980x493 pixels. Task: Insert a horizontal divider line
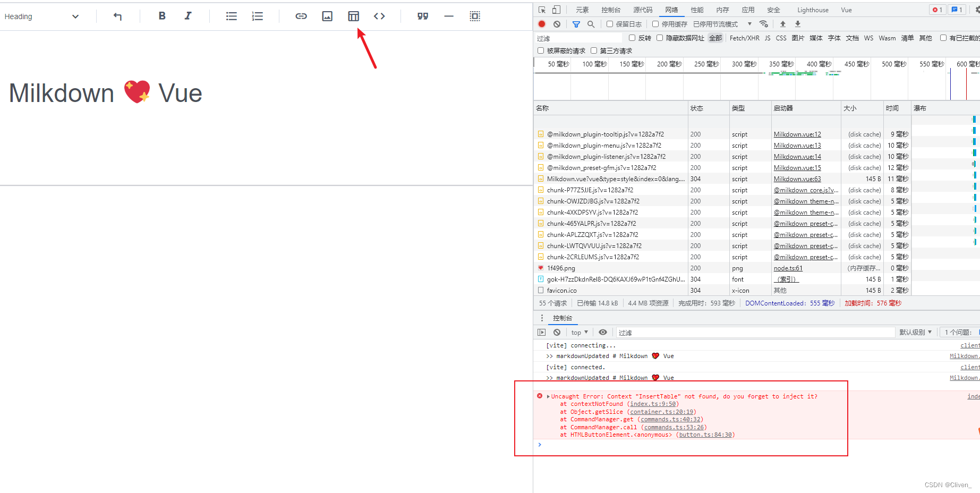[x=449, y=16]
